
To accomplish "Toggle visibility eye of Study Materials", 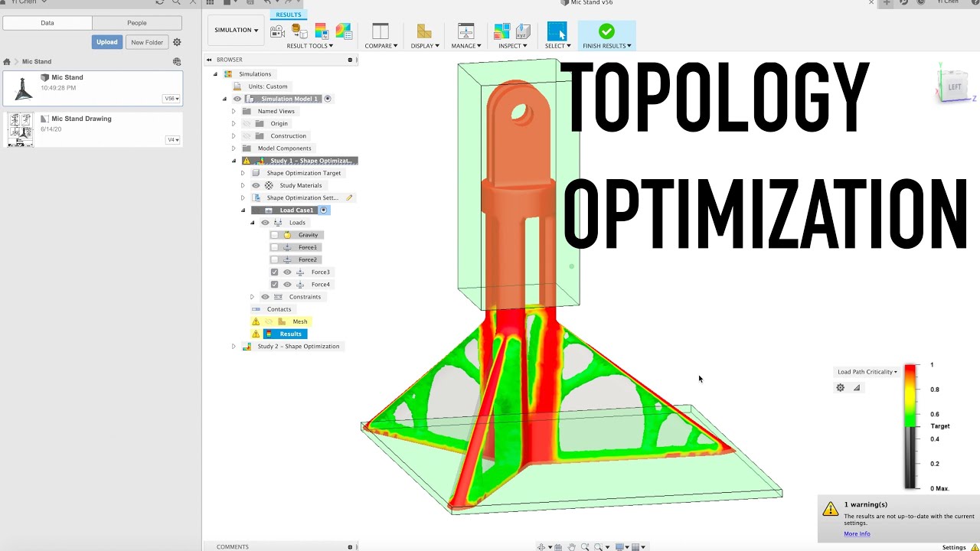I will [256, 185].
